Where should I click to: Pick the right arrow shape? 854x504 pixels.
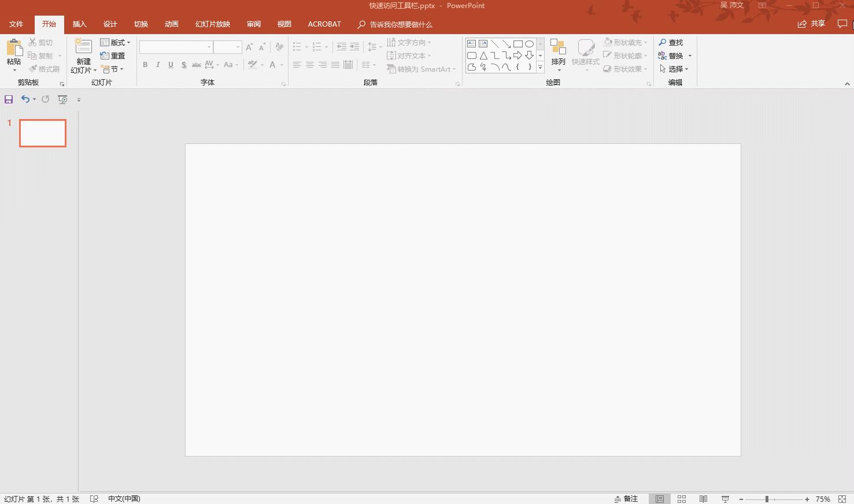pos(517,55)
